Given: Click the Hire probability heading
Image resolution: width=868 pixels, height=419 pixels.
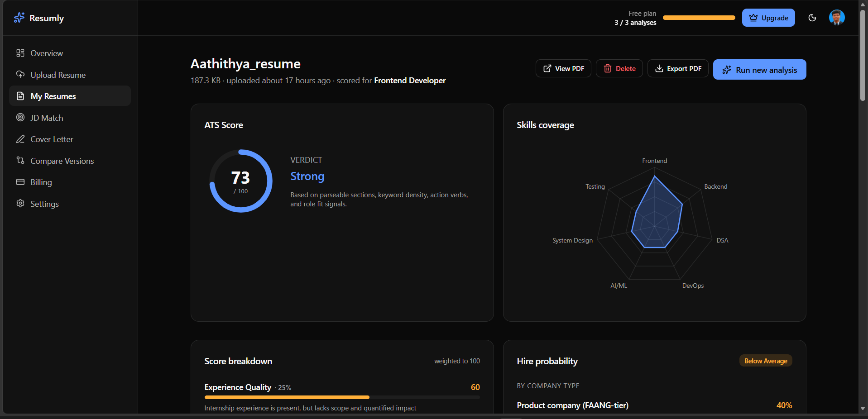Looking at the screenshot, I should click(547, 361).
